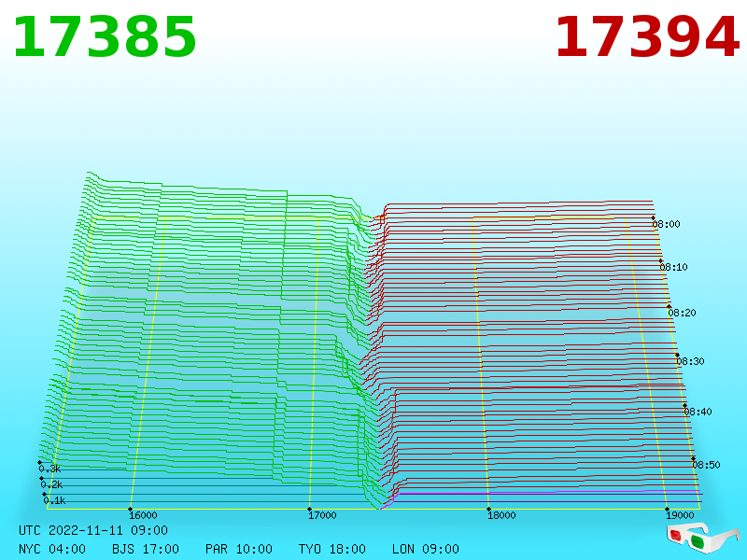This screenshot has width=747, height=560.
Task: Click the 0.1k volume axis label
Action: click(54, 500)
